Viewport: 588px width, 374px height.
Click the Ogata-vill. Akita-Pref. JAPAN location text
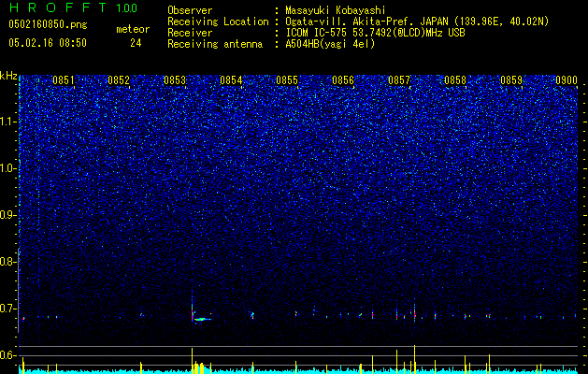[x=417, y=22]
